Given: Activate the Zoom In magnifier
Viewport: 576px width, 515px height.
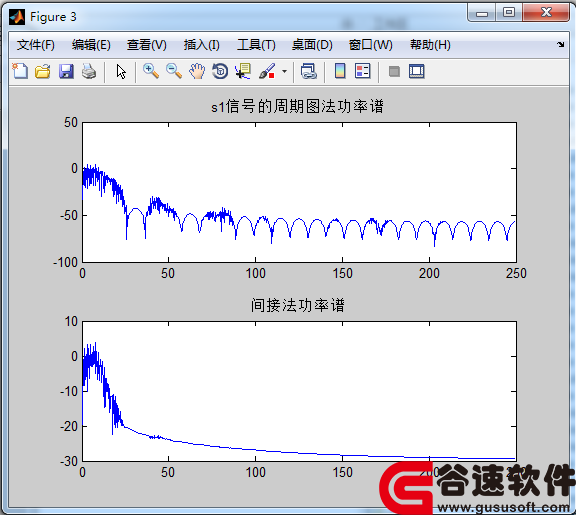Looking at the screenshot, I should [x=151, y=71].
